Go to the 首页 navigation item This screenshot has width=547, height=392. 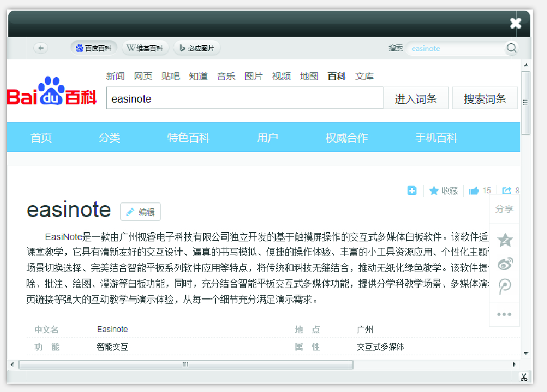point(41,138)
